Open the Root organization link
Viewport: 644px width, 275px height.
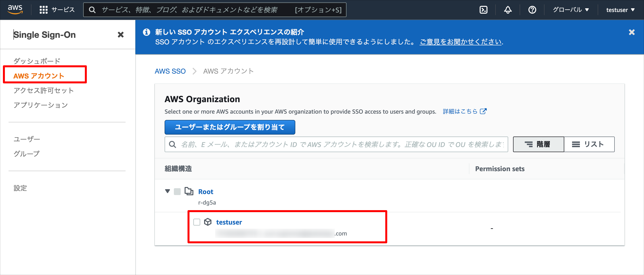click(x=206, y=191)
